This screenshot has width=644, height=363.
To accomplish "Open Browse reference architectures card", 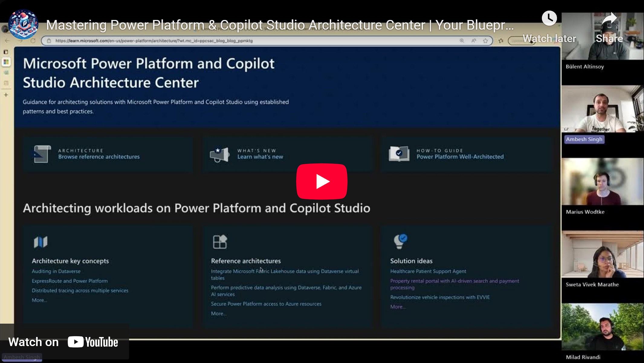I will (x=99, y=157).
